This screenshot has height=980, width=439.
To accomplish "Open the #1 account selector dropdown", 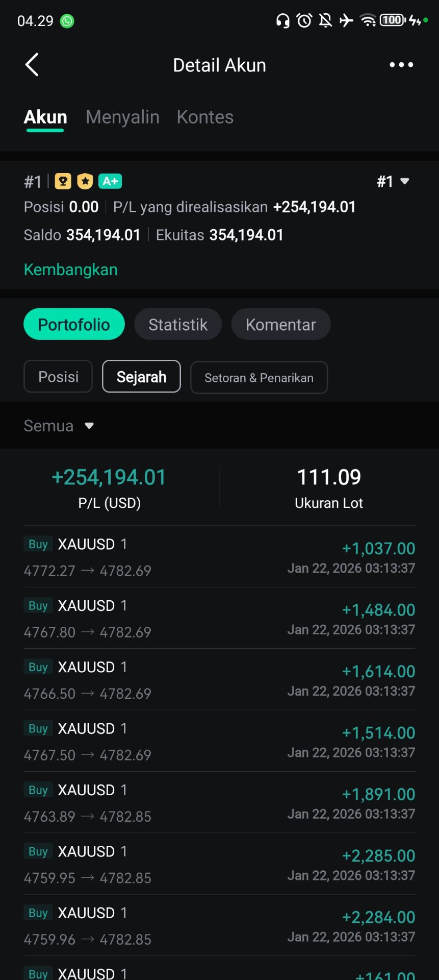I will click(x=393, y=182).
